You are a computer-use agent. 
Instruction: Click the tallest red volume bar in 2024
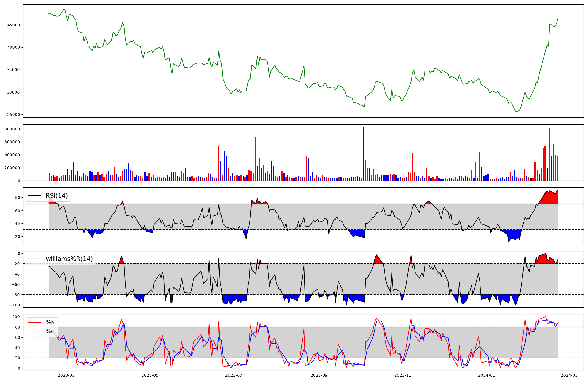(x=549, y=154)
